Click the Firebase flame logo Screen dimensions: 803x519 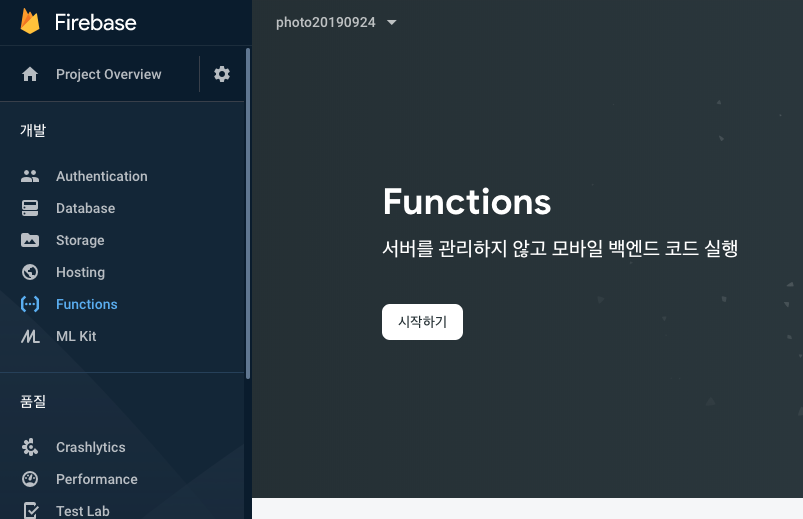pyautogui.click(x=30, y=20)
